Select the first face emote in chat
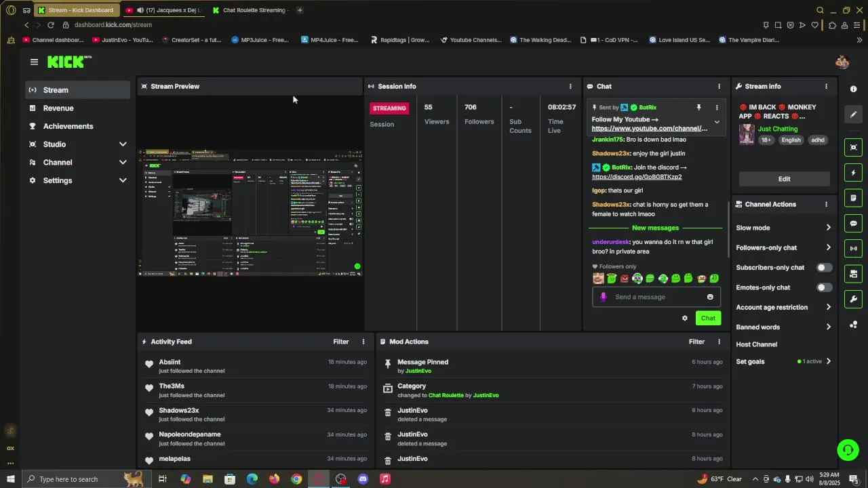Image resolution: width=868 pixels, height=488 pixels. pyautogui.click(x=598, y=278)
